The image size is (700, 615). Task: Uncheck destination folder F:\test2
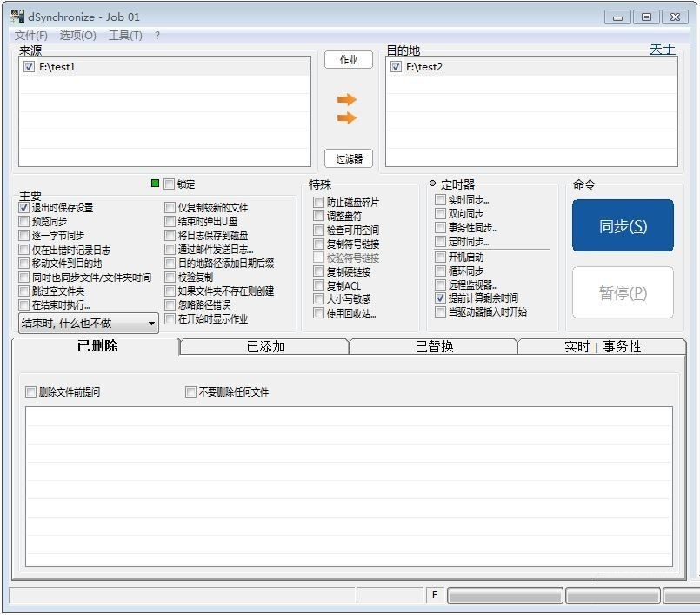click(x=396, y=67)
